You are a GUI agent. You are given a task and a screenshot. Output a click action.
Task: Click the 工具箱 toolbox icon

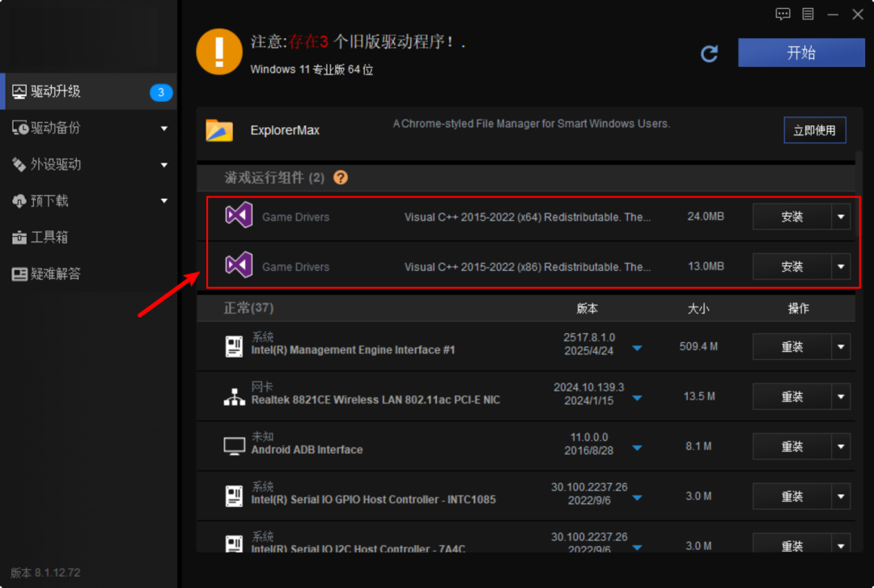tap(19, 238)
